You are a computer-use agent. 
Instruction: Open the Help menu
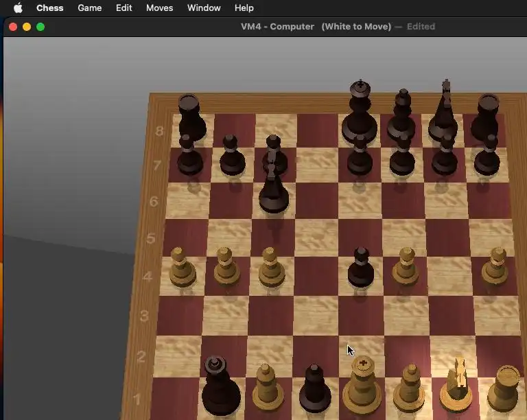[244, 8]
